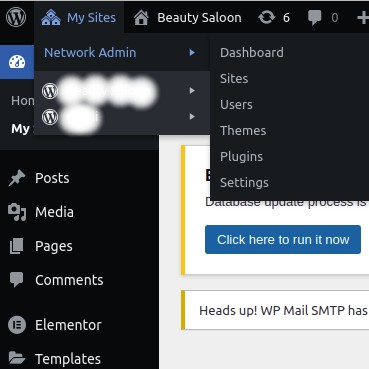Open Media in the sidebar

[x=54, y=212]
